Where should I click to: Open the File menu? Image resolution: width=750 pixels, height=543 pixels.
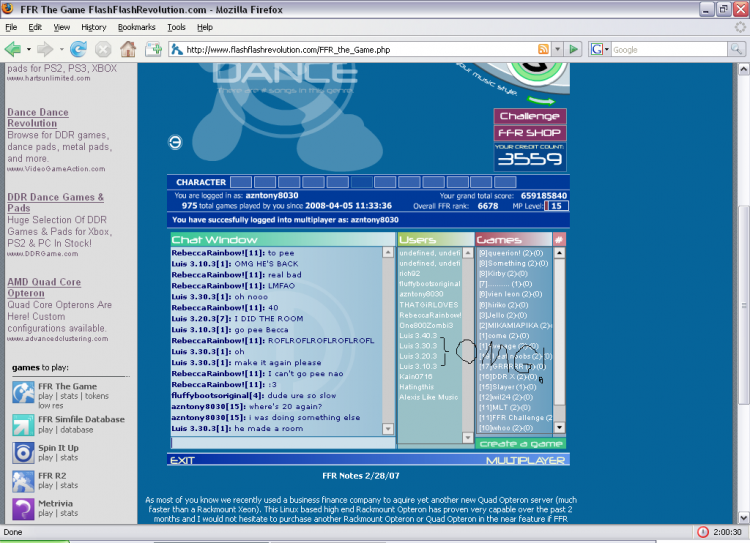click(x=11, y=27)
